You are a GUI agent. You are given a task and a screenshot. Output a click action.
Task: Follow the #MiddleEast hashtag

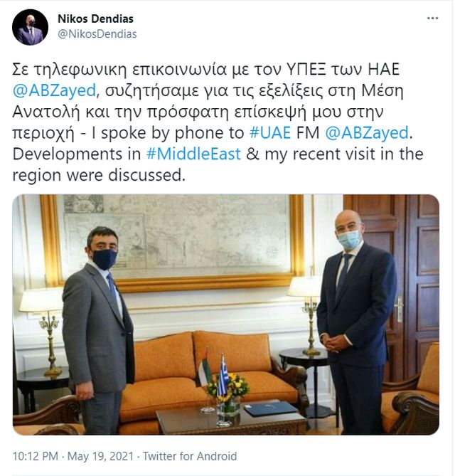click(x=193, y=154)
